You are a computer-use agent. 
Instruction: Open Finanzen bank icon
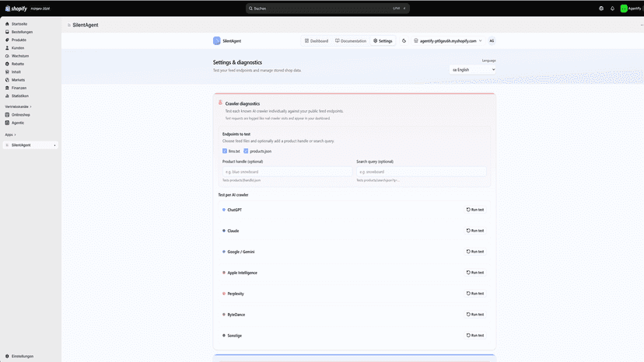pos(7,88)
